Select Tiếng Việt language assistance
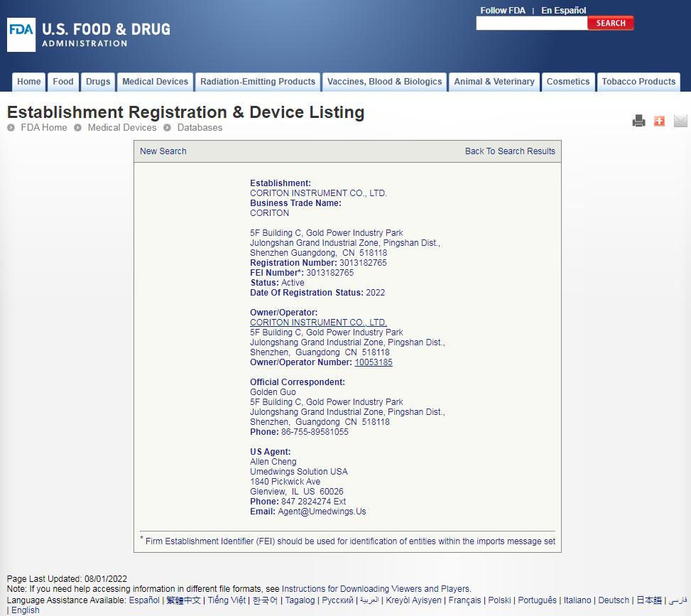This screenshot has width=691, height=616. click(227, 600)
